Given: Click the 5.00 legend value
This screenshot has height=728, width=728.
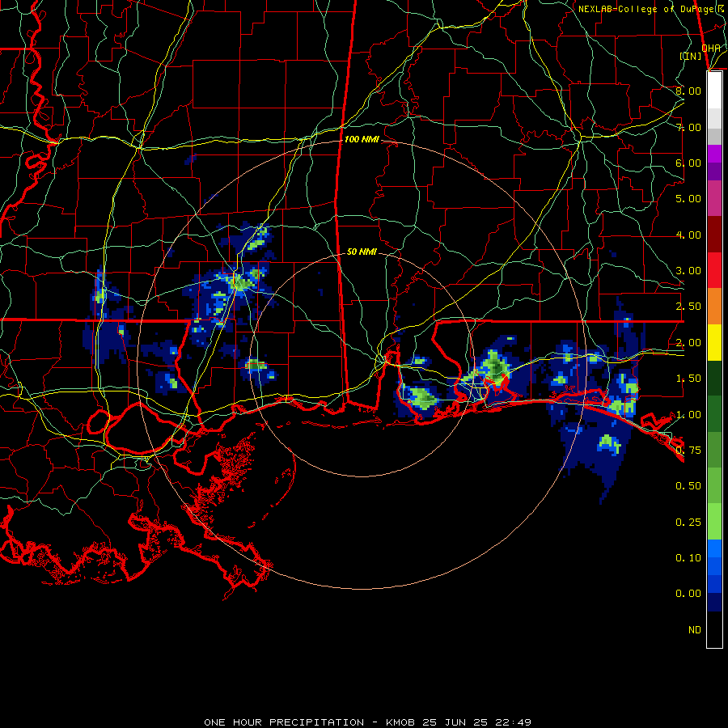Looking at the screenshot, I should tap(688, 199).
